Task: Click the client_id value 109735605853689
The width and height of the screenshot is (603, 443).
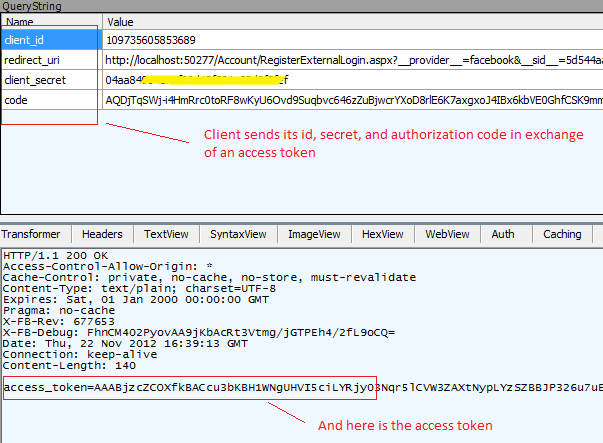Action: click(151, 40)
